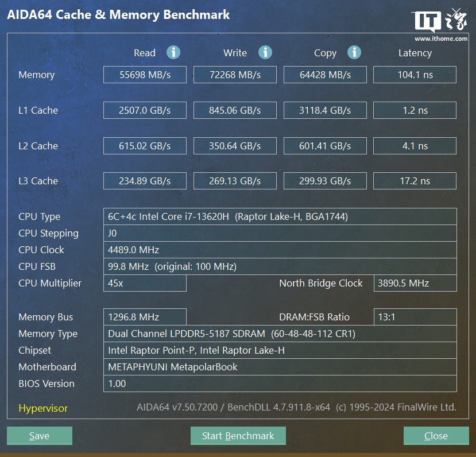Image resolution: width=476 pixels, height=457 pixels.
Task: Select L3 Cache Read value 234.89 GB/s
Action: point(145,181)
